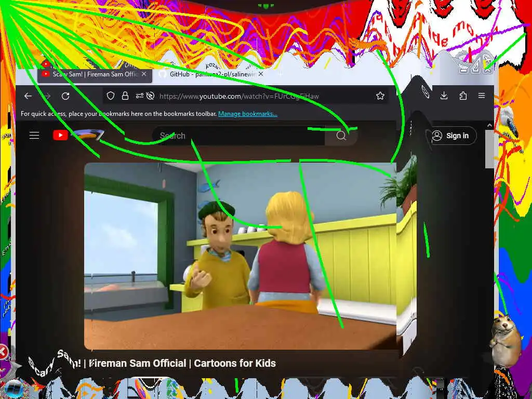The width and height of the screenshot is (532, 399).
Task: Close the GitHub salinewin tab
Action: click(x=261, y=74)
